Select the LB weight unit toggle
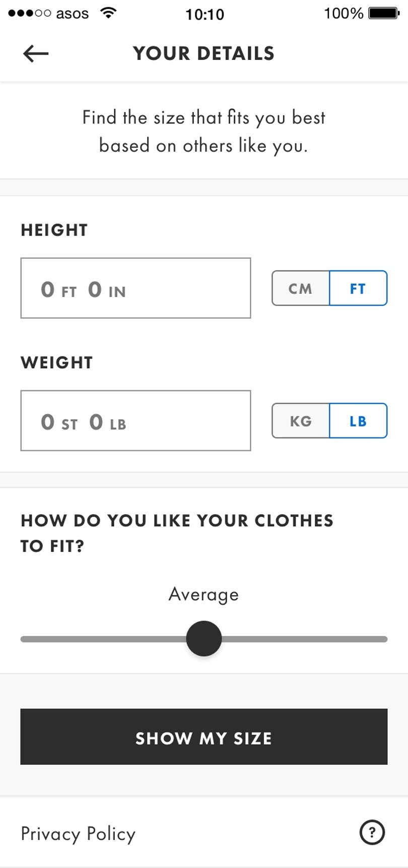The image size is (408, 868). coord(358,421)
